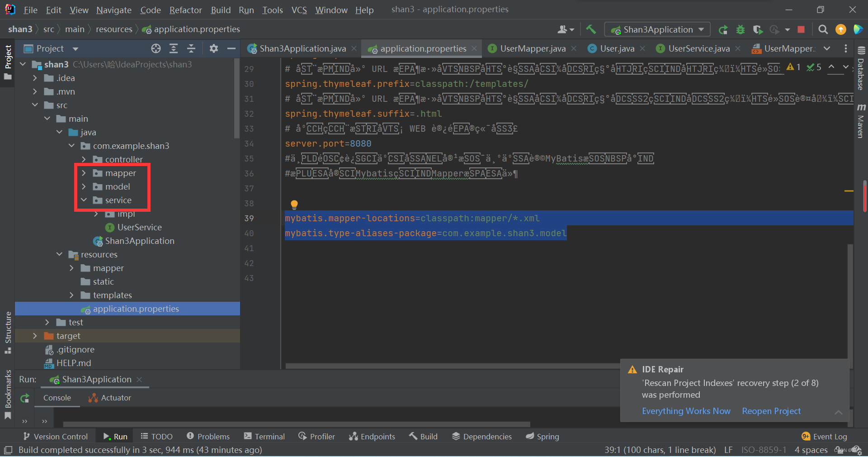Open the Terminal tool window
This screenshot has width=868, height=457.
[x=264, y=437]
